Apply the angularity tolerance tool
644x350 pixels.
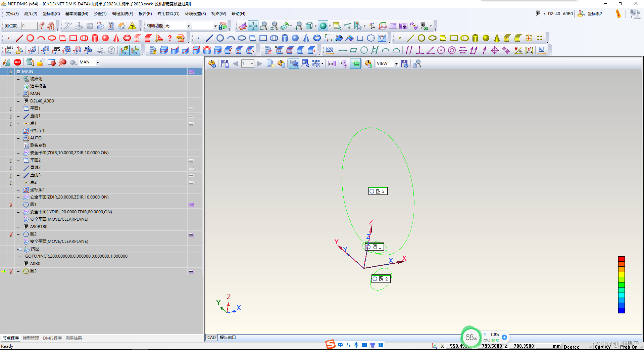point(430,50)
